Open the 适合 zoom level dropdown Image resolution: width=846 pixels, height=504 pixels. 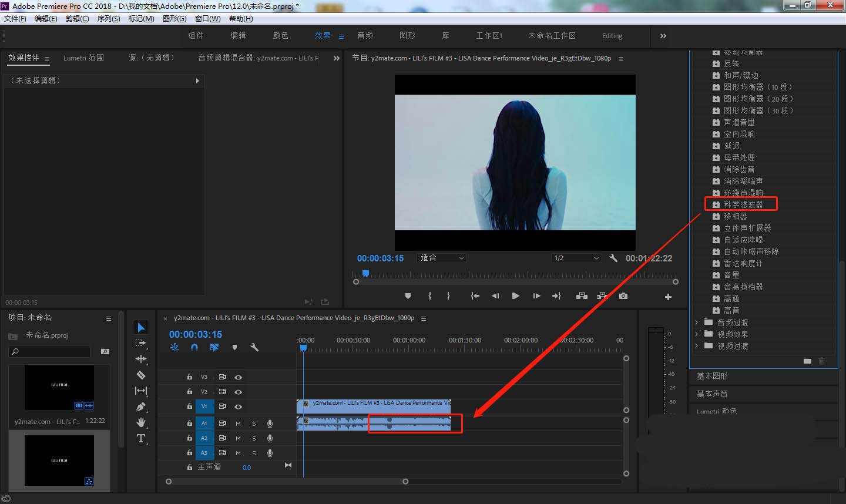pos(442,258)
